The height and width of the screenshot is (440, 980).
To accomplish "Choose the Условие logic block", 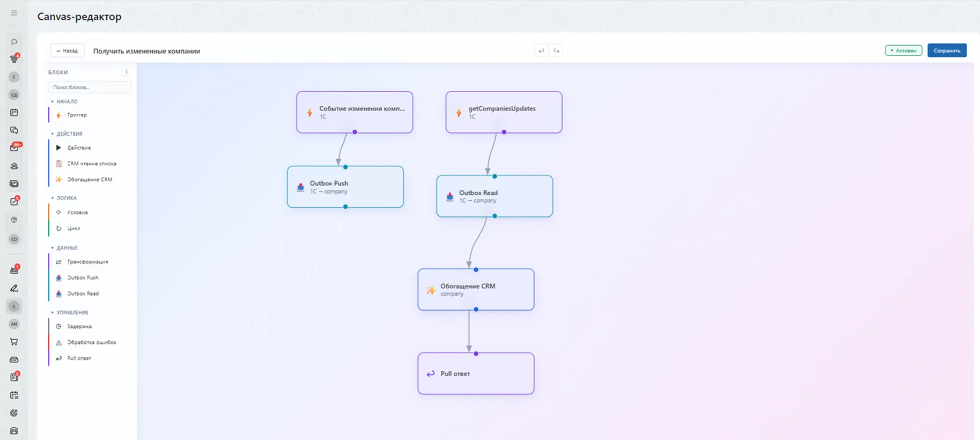I will pyautogui.click(x=90, y=212).
